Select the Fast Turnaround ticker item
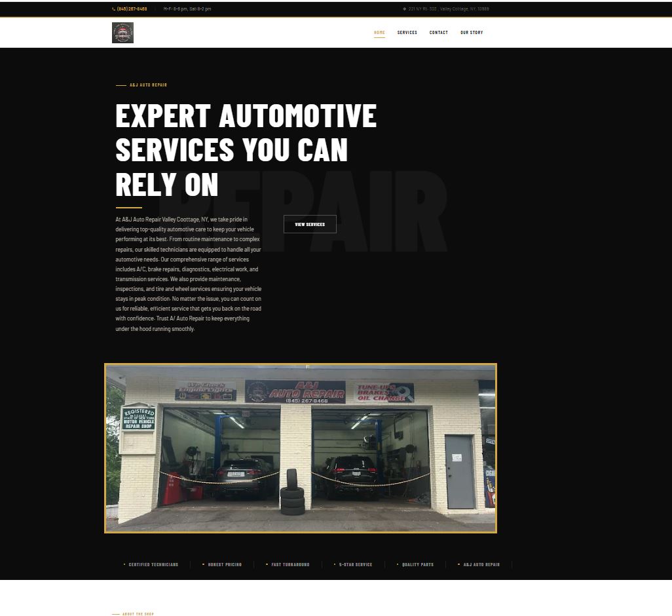 pyautogui.click(x=290, y=565)
